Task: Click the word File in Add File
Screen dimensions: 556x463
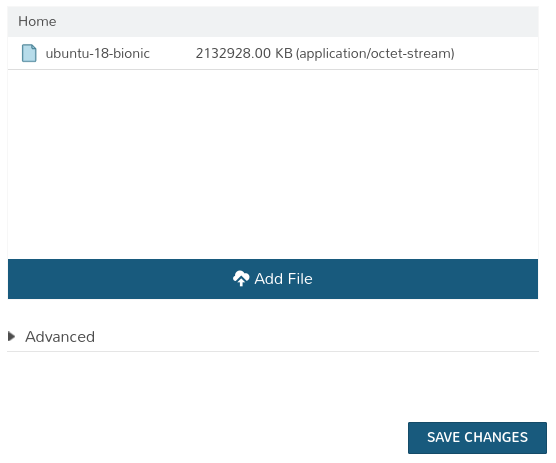Action: tap(300, 279)
